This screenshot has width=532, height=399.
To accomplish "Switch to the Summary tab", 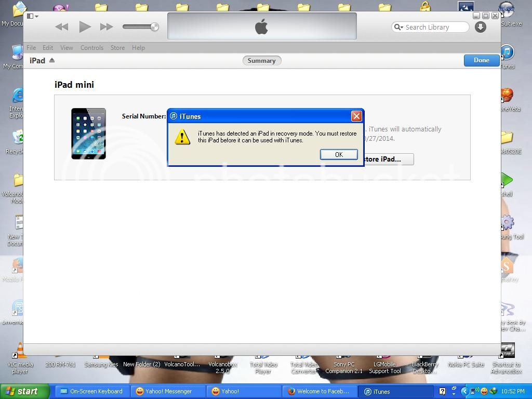I will click(x=261, y=60).
